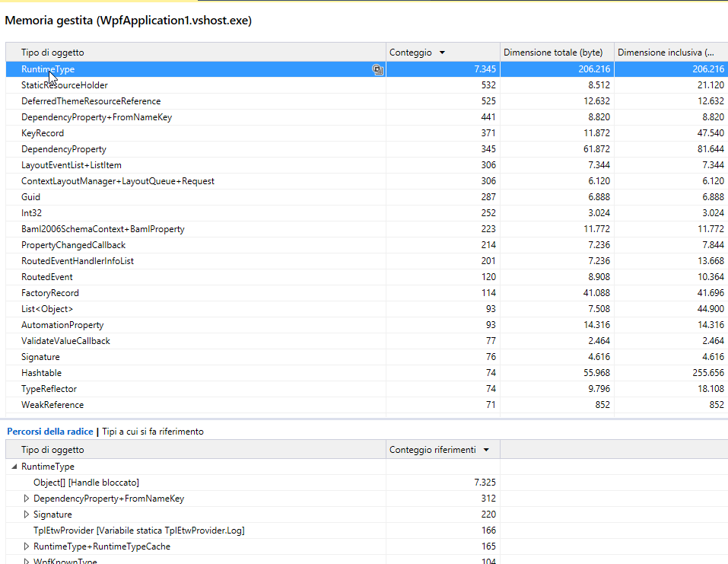Select the TypeReflector row
This screenshot has width=728, height=564.
tap(367, 389)
